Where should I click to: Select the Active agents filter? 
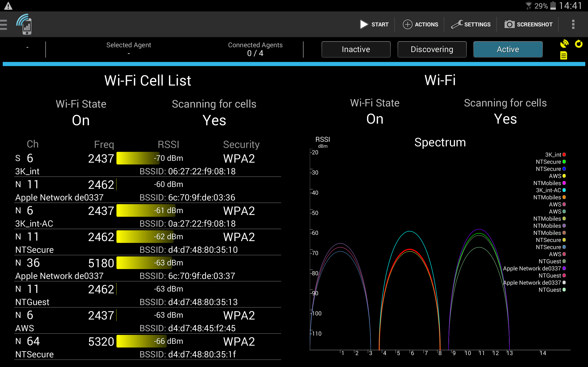tap(508, 49)
